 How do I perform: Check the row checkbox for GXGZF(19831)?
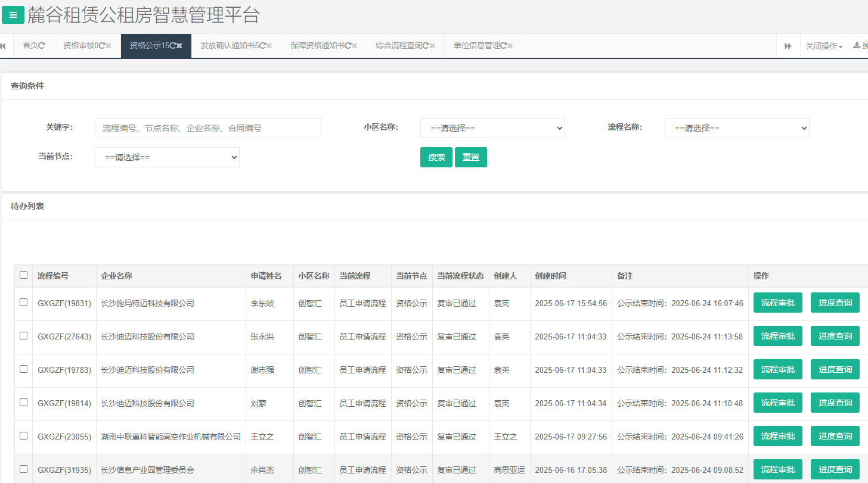tap(23, 303)
